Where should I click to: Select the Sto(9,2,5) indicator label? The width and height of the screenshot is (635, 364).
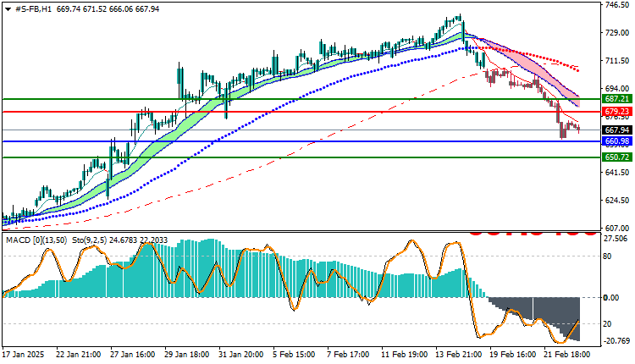click(x=90, y=240)
